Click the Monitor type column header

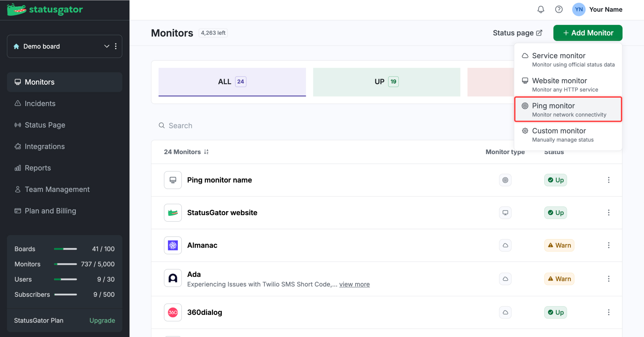click(505, 152)
